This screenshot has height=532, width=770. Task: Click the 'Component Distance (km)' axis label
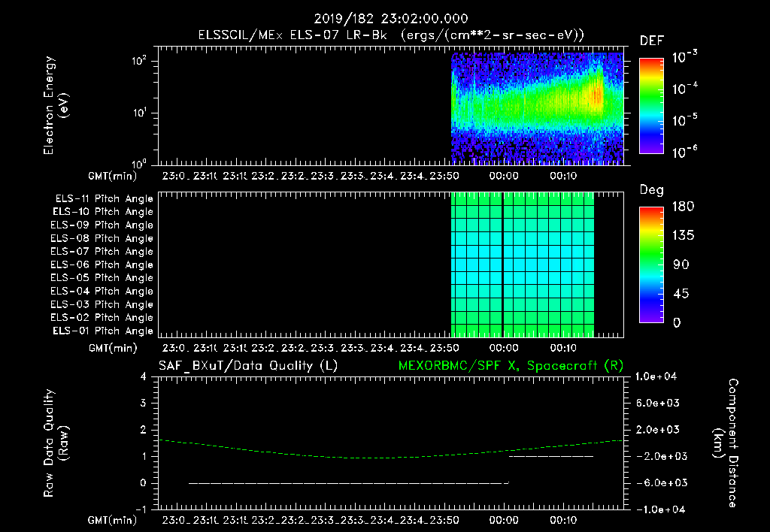pyautogui.click(x=726, y=443)
